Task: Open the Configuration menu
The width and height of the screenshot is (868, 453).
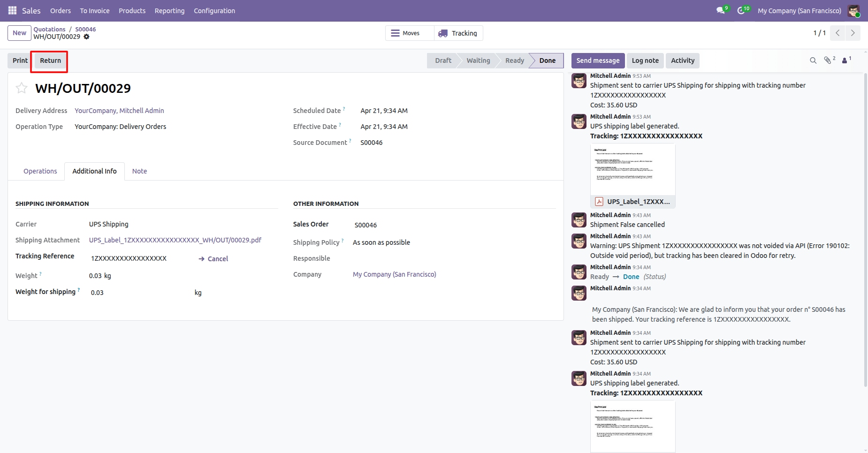Action: [214, 10]
